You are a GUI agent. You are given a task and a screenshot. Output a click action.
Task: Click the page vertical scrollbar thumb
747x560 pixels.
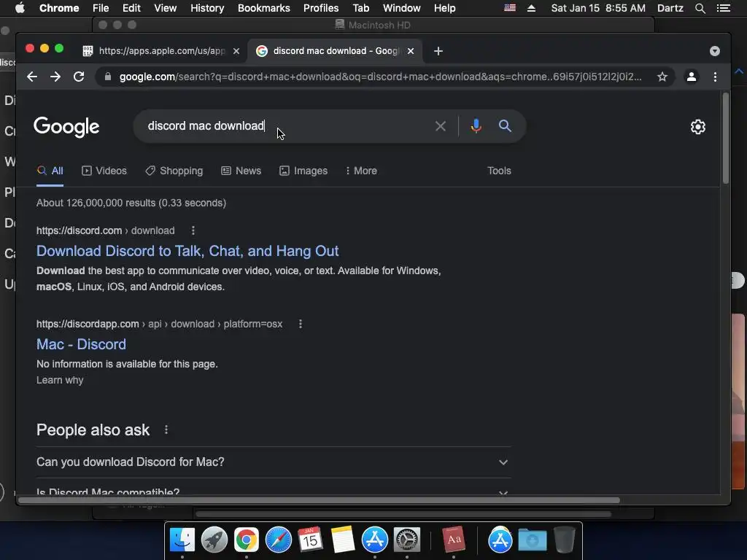[726, 138]
